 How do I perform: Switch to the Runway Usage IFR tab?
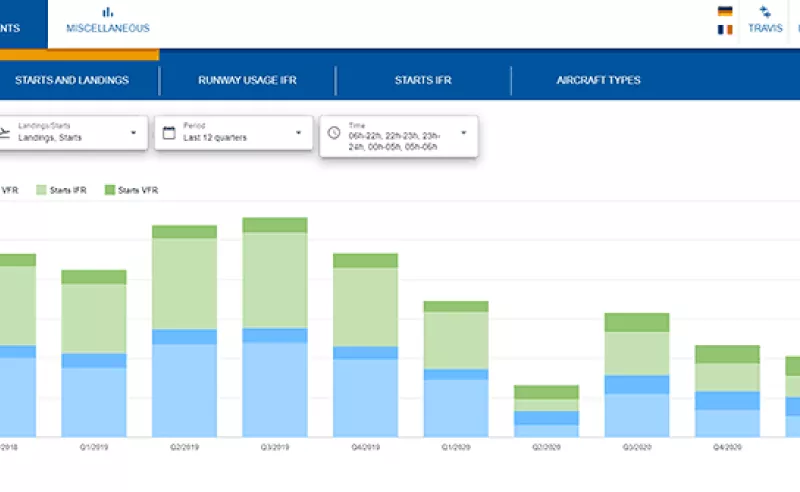click(247, 80)
